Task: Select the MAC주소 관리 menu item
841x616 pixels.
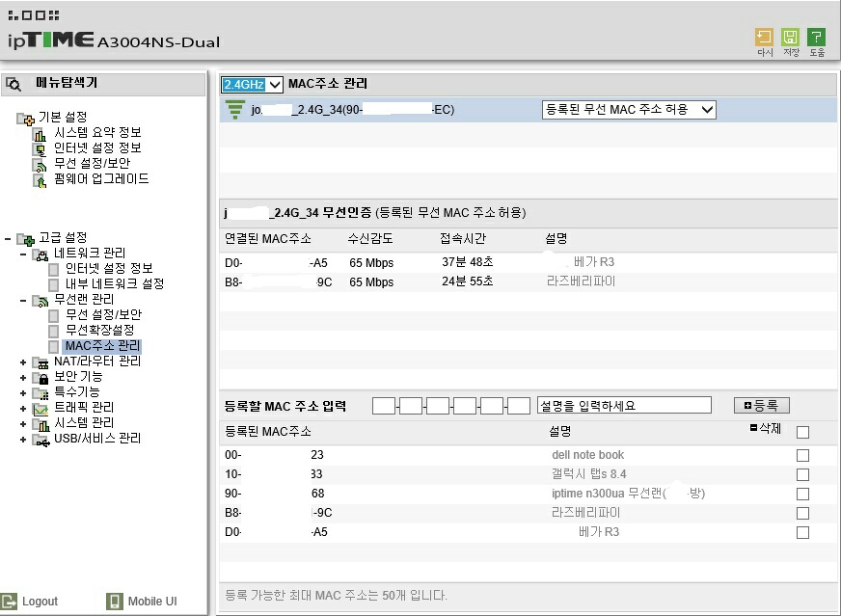Action: 102,346
